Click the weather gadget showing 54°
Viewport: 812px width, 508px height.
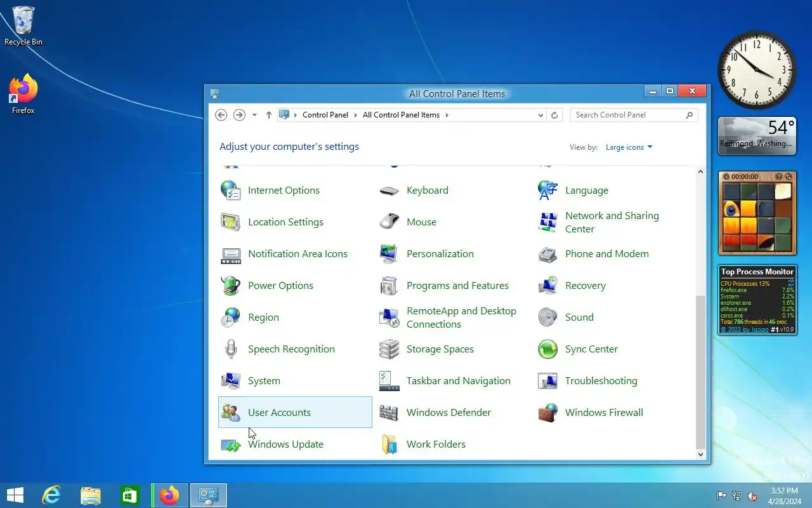(x=757, y=136)
